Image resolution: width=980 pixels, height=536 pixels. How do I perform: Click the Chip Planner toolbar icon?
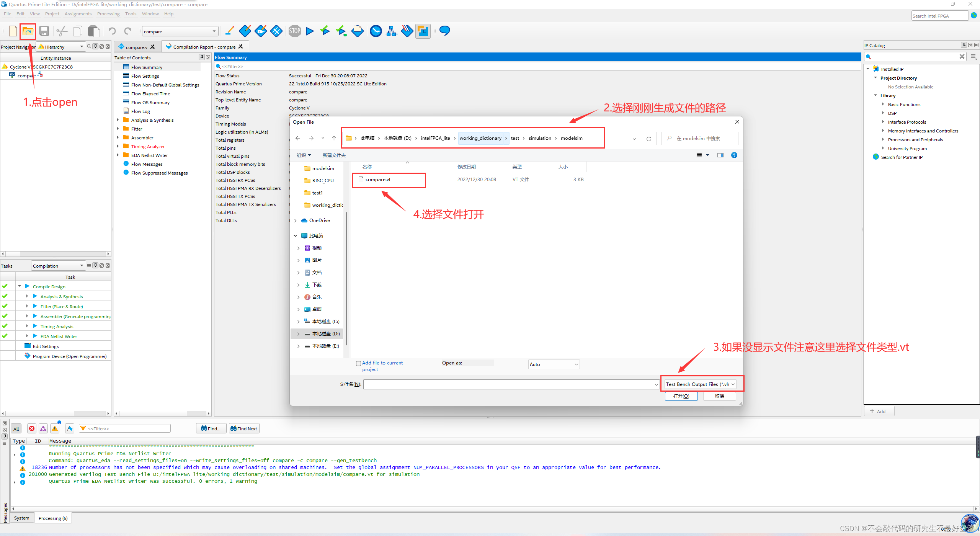(x=423, y=31)
